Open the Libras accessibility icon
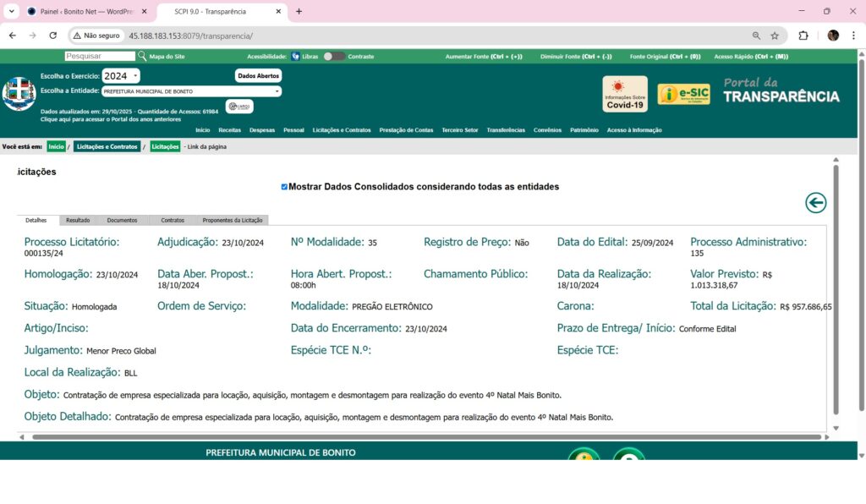 pos(296,57)
